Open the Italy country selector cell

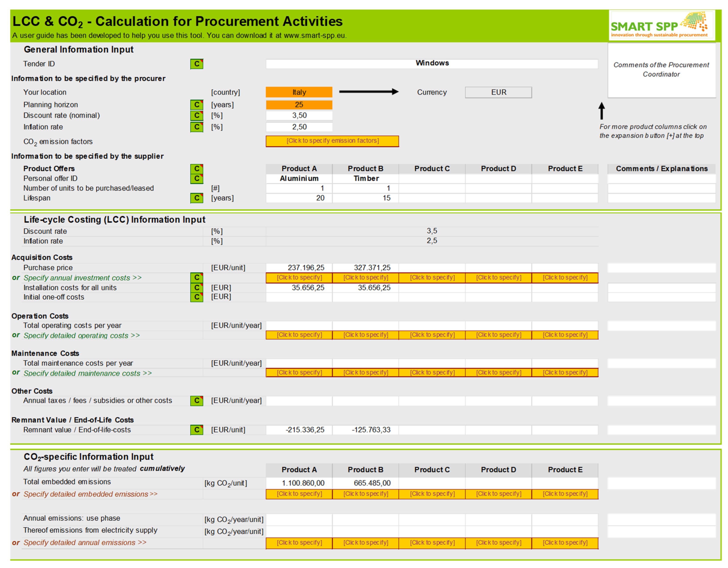point(299,92)
